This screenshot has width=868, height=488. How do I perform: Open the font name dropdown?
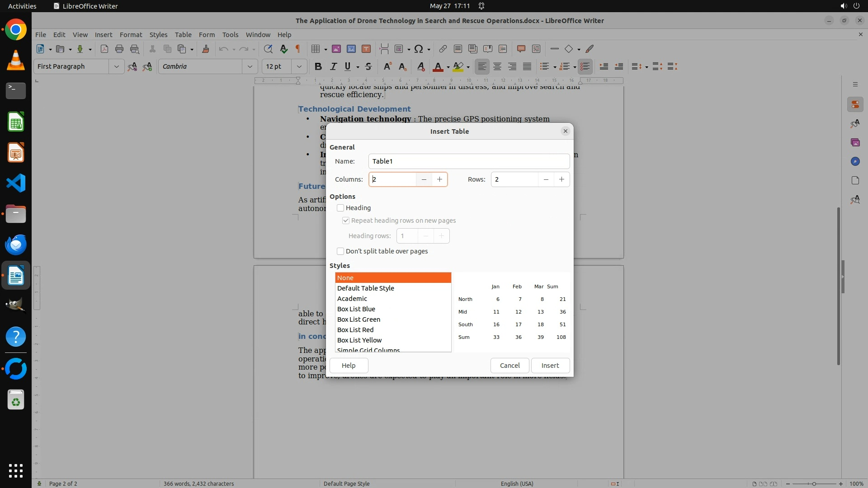coord(250,66)
